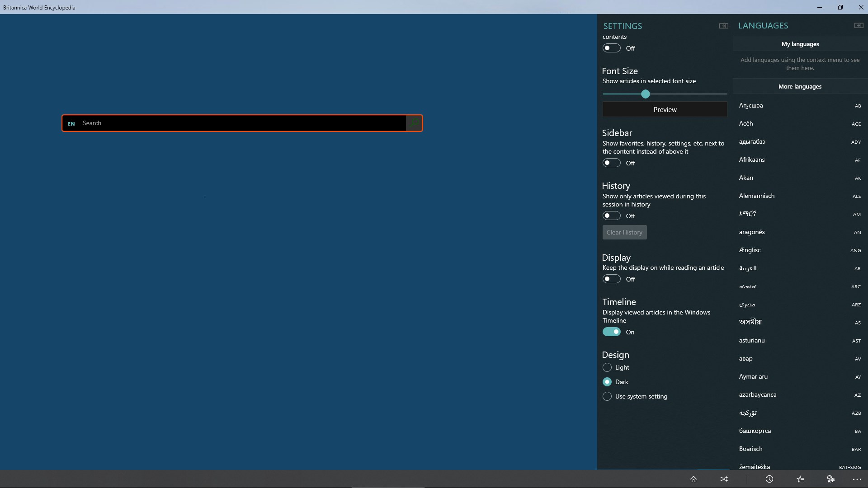Open the Favorites list icon
The image size is (868, 488).
800,479
